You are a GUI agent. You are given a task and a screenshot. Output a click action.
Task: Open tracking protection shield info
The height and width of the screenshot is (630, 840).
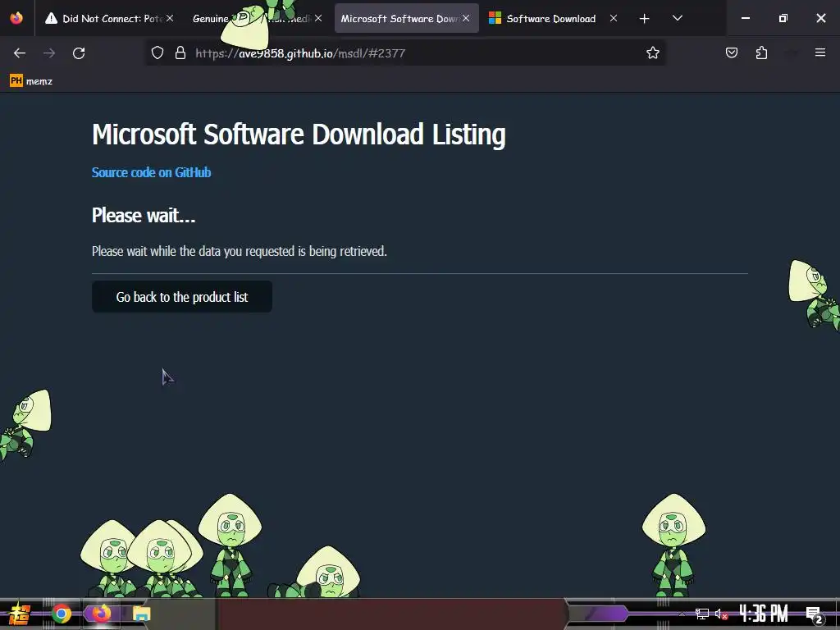(157, 53)
